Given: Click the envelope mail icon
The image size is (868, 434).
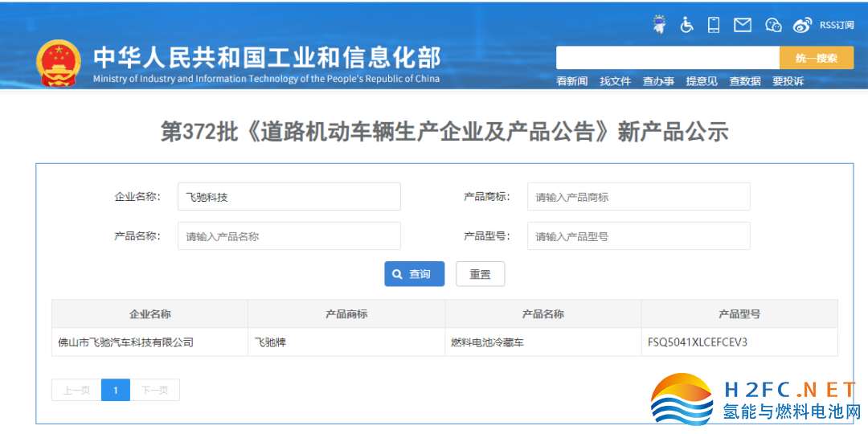Looking at the screenshot, I should pyautogui.click(x=743, y=25).
